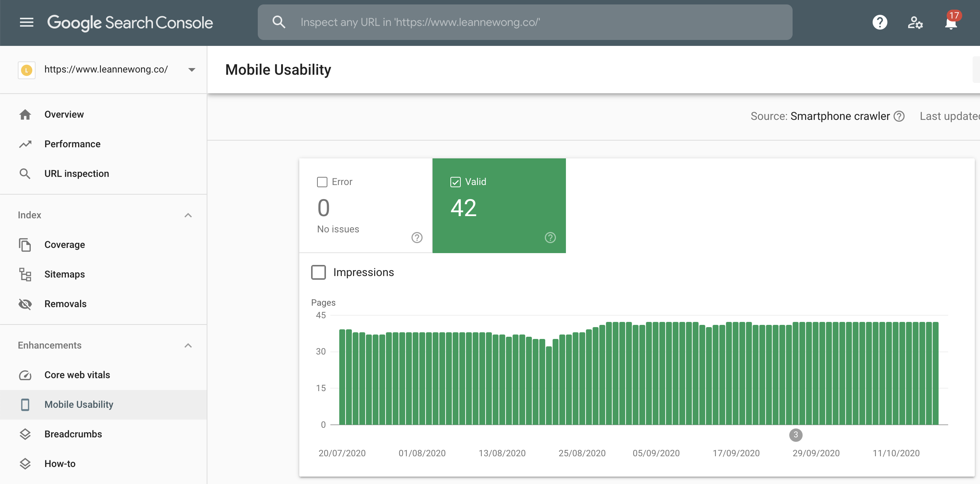Click the Smartphone crawler source text

pyautogui.click(x=840, y=116)
